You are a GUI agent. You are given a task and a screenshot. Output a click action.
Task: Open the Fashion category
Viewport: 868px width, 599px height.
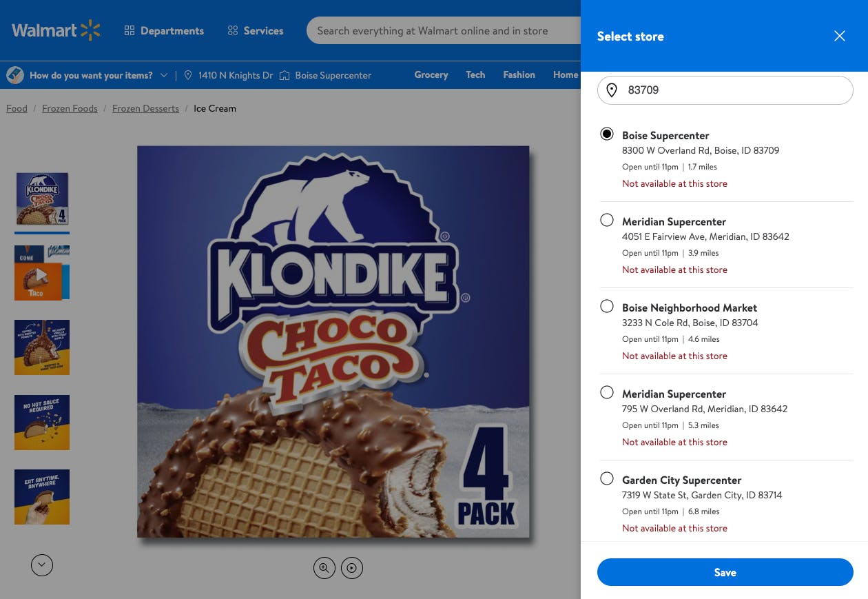pos(519,74)
